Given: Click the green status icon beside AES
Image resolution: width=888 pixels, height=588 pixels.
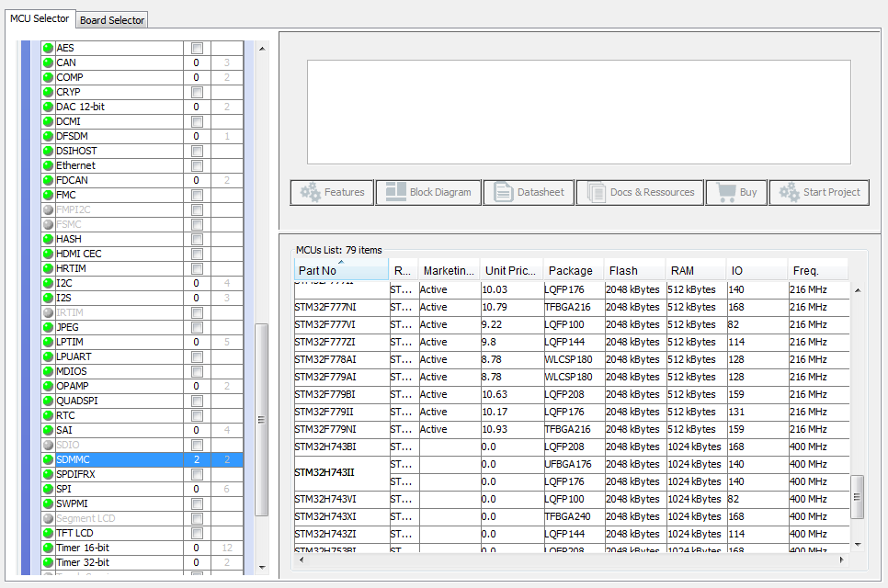Looking at the screenshot, I should [48, 48].
